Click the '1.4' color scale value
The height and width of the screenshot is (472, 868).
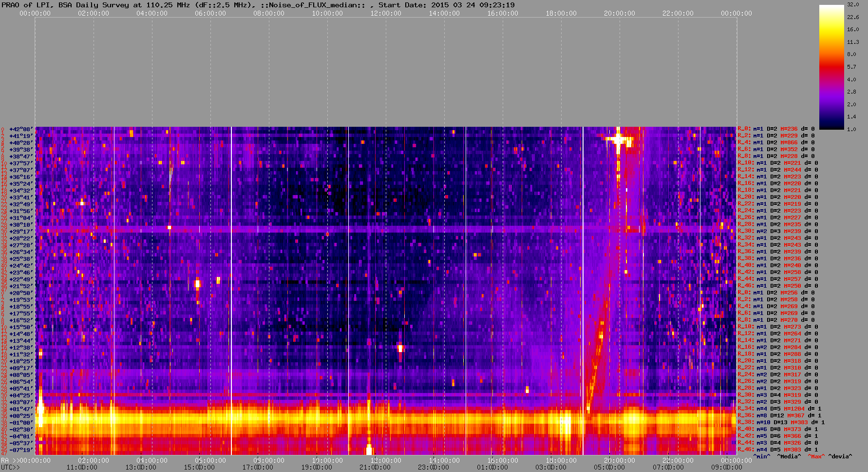pyautogui.click(x=851, y=117)
